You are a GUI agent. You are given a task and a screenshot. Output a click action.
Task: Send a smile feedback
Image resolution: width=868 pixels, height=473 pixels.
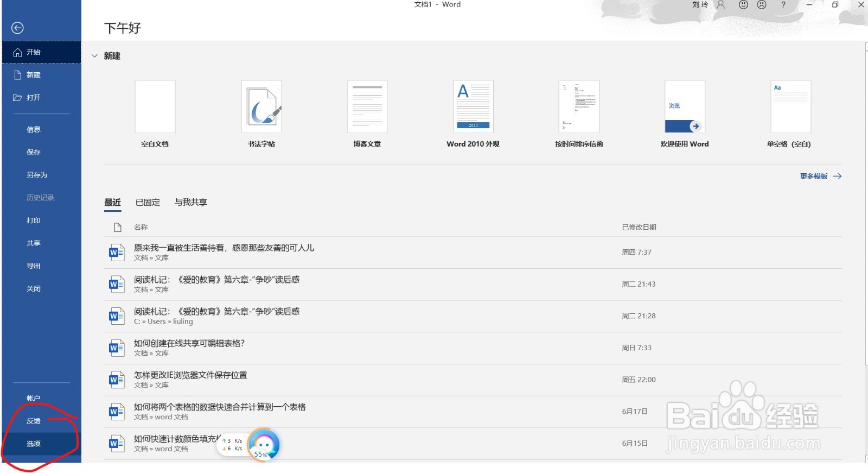point(744,4)
